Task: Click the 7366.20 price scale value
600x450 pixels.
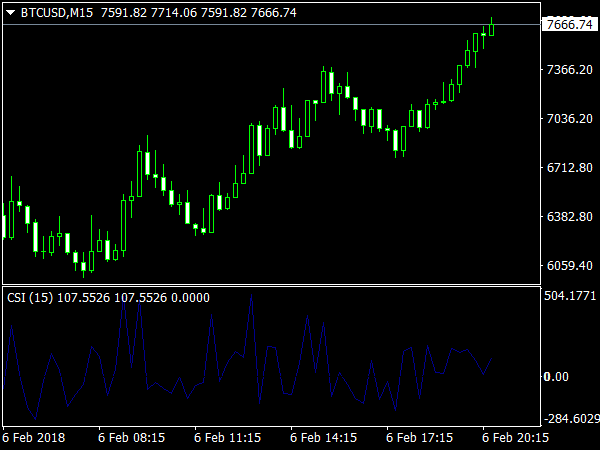Action: 570,70
